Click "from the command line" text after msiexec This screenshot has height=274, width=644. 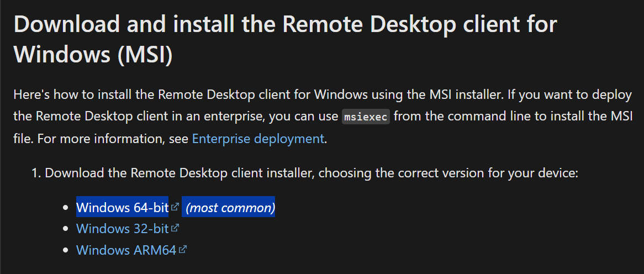(x=448, y=117)
